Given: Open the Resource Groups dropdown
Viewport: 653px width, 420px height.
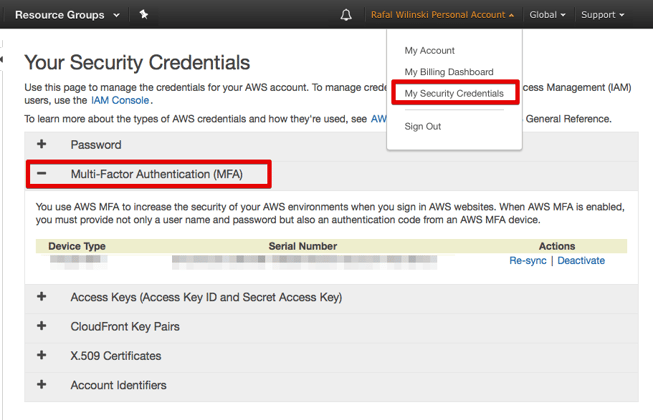Looking at the screenshot, I should (x=67, y=15).
